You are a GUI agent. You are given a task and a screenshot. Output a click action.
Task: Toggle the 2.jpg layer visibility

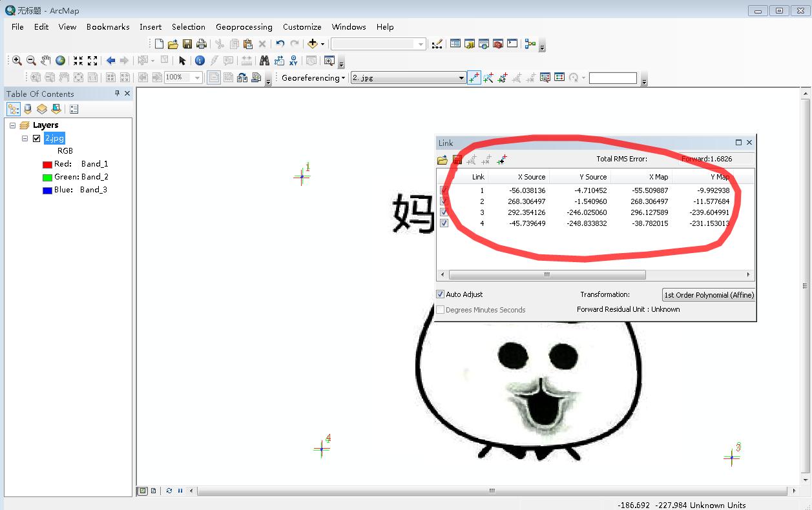(37, 138)
